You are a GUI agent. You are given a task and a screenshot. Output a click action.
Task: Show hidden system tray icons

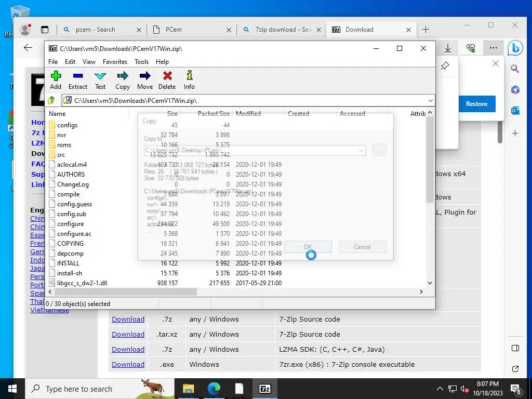[x=440, y=389]
